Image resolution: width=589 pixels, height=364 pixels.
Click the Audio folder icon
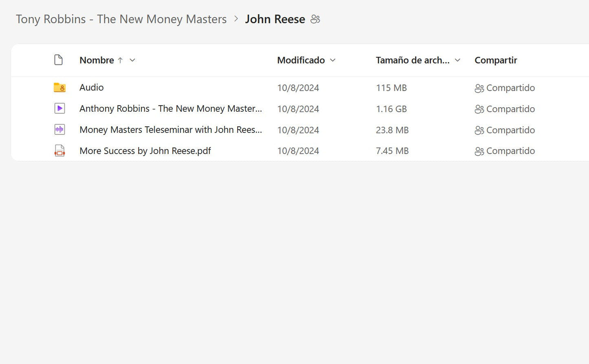point(60,87)
